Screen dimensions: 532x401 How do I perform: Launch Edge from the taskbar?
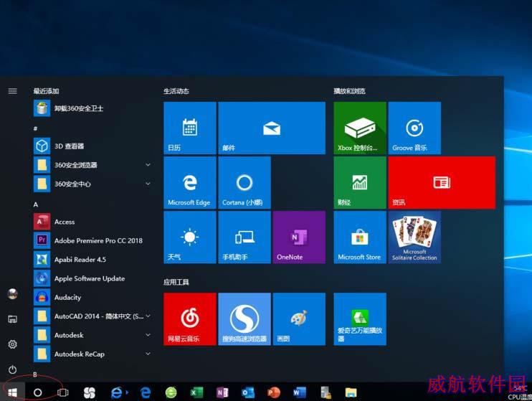[146, 392]
